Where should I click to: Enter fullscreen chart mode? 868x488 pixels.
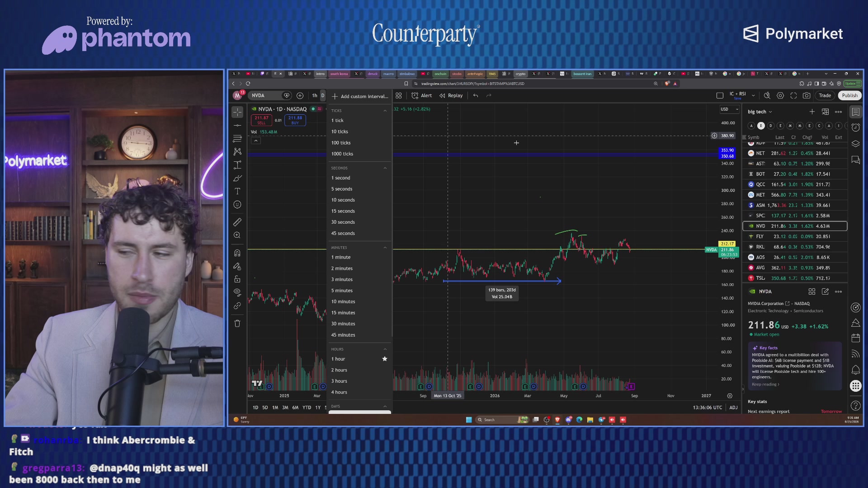click(793, 95)
